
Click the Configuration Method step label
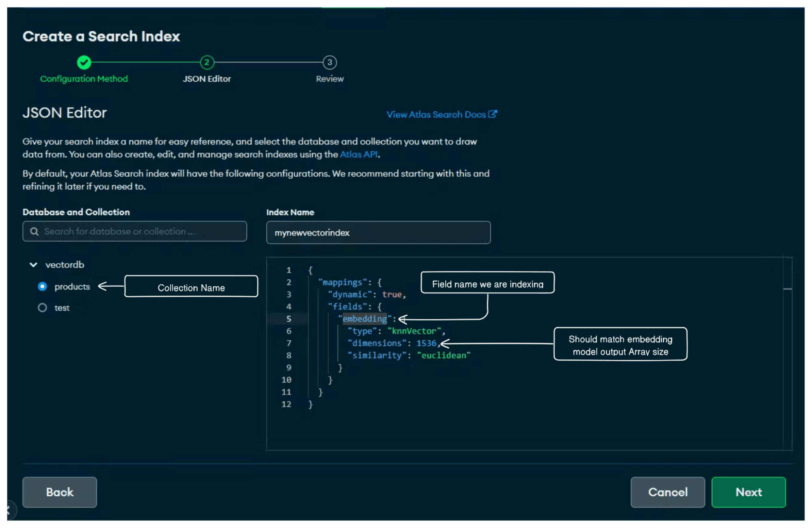[84, 79]
